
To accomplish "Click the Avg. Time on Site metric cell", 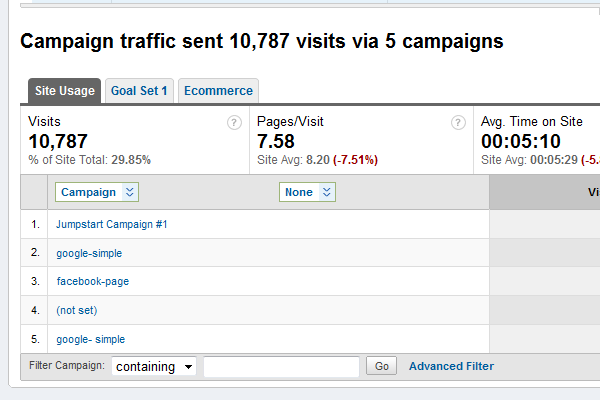I will (537, 140).
